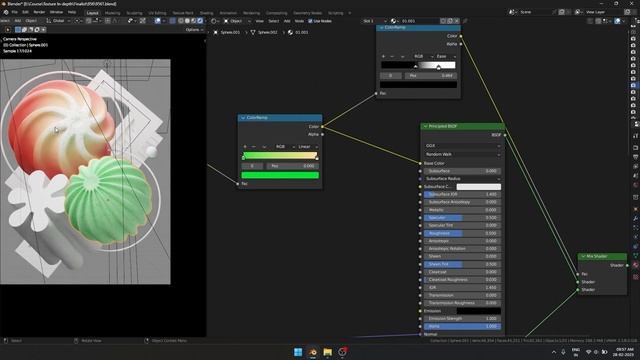
Task: Open the File menu
Action: pyautogui.click(x=15, y=12)
